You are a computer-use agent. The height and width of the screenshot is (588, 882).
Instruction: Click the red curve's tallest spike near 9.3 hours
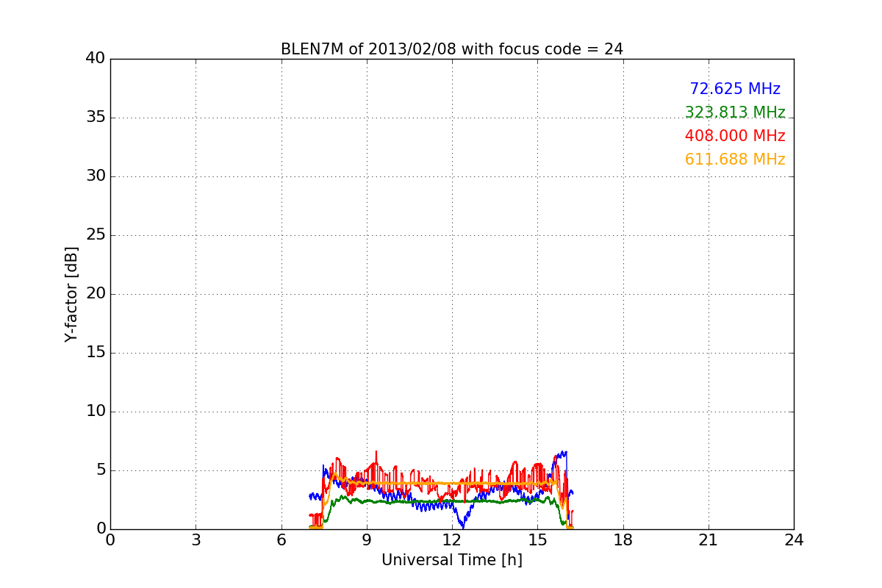click(x=376, y=452)
